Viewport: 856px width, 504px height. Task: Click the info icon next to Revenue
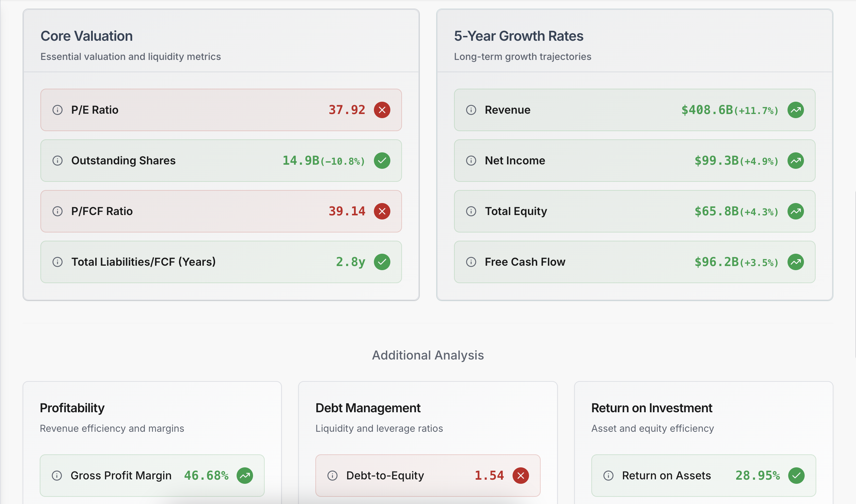[471, 110]
